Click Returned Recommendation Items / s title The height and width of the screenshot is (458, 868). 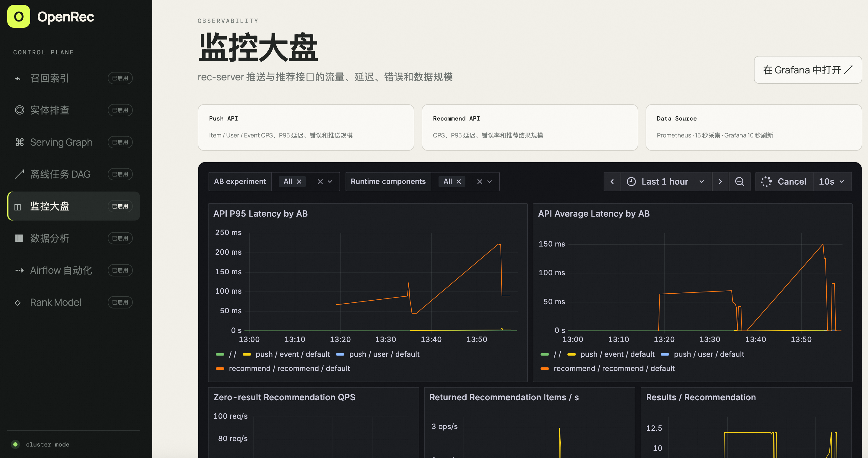504,397
